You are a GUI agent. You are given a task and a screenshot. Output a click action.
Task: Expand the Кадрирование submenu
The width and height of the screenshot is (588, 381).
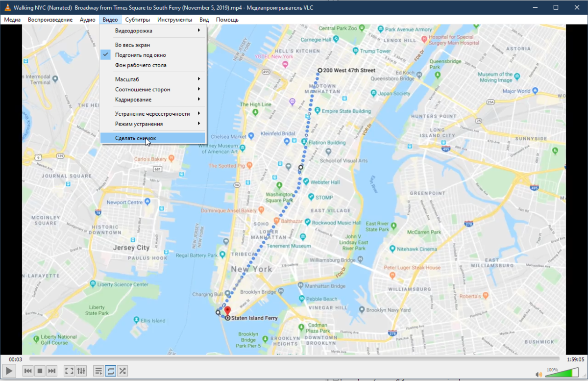[153, 100]
